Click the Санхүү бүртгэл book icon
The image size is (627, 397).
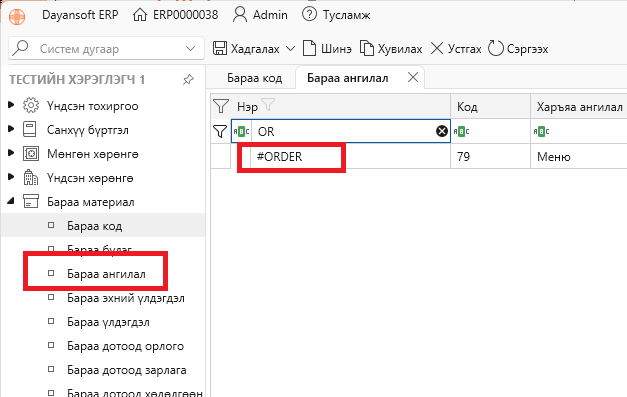(30, 130)
